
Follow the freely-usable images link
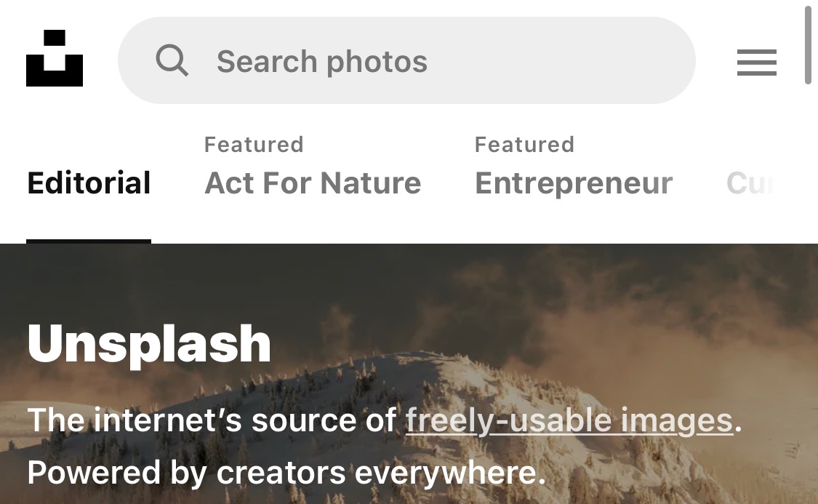[x=569, y=420]
